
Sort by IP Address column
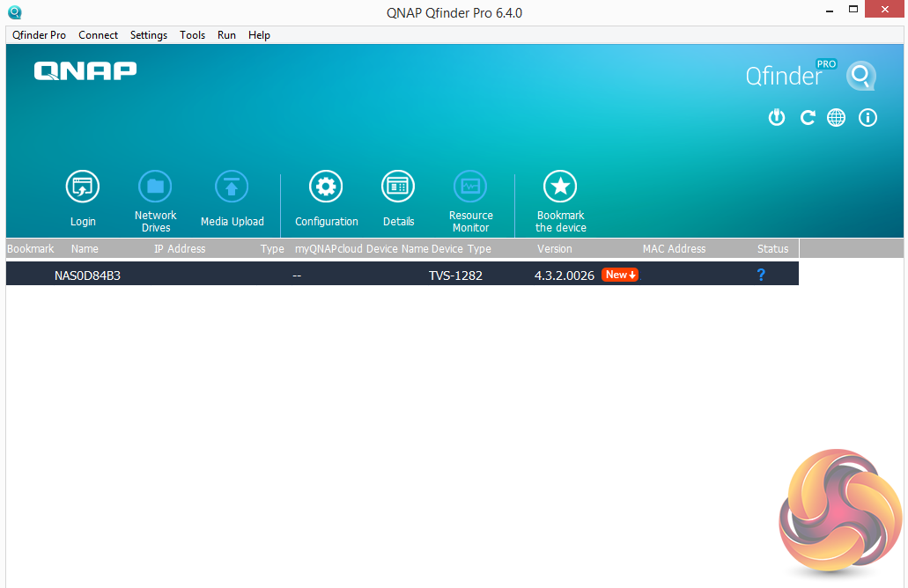tap(180, 249)
